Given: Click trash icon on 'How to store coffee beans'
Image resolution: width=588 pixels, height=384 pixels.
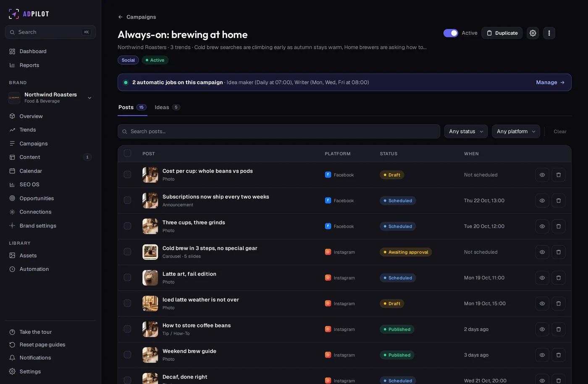Looking at the screenshot, I should (x=558, y=329).
